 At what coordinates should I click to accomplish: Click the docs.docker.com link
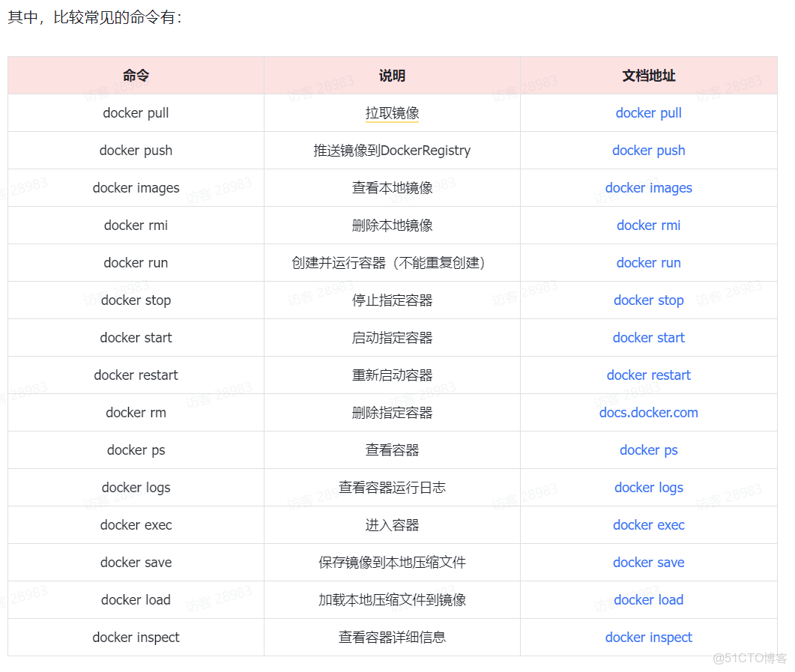648,412
